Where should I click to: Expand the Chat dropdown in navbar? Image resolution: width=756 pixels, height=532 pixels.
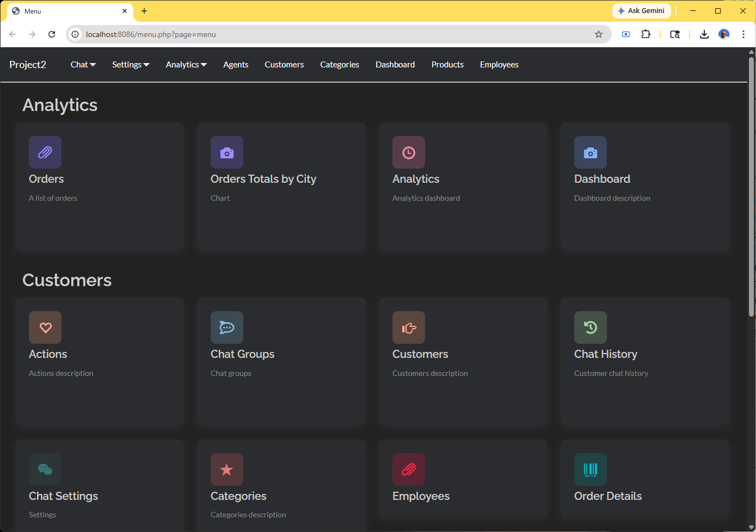click(83, 65)
